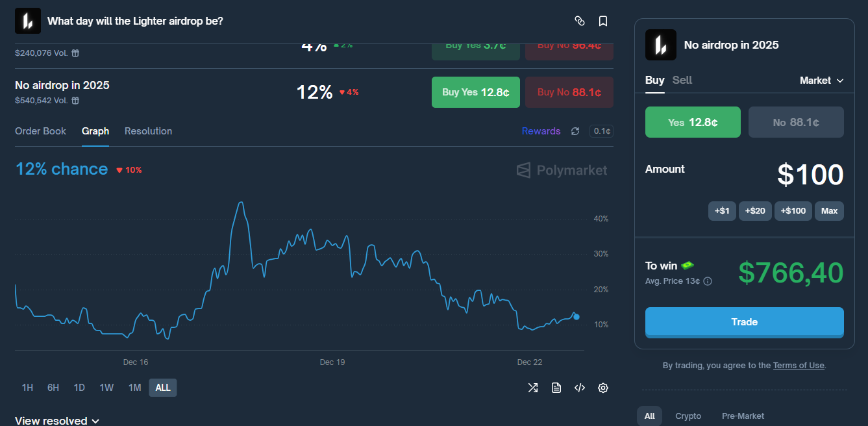Open the chart settings gear
This screenshot has width=868, height=426.
click(602, 387)
